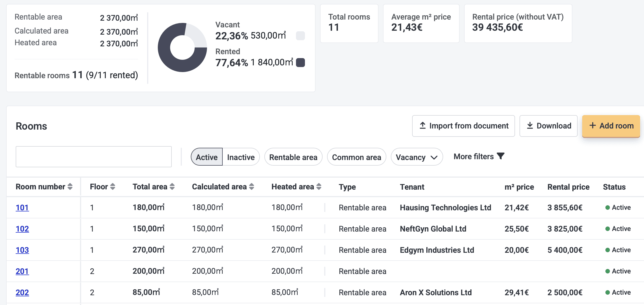
Task: Click the dark Rented legend swatch
Action: (300, 63)
